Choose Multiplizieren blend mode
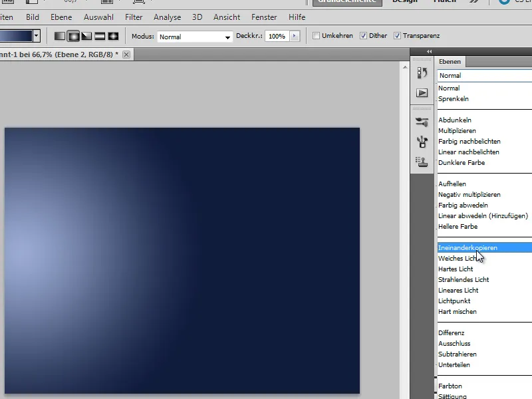532x399 pixels. click(485, 130)
